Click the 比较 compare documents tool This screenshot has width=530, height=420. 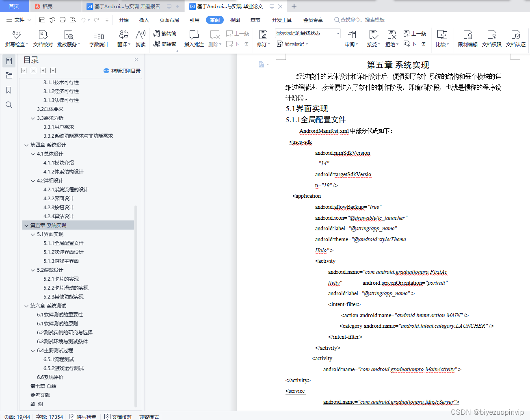coord(442,39)
